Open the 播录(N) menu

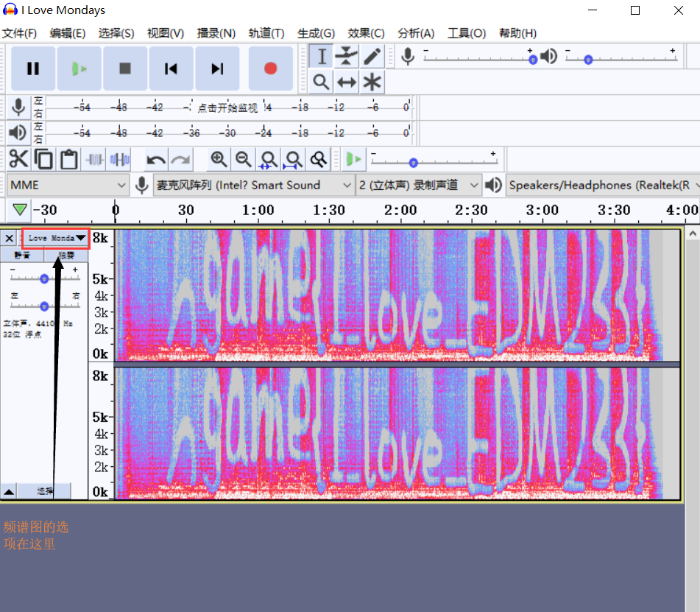coord(216,33)
